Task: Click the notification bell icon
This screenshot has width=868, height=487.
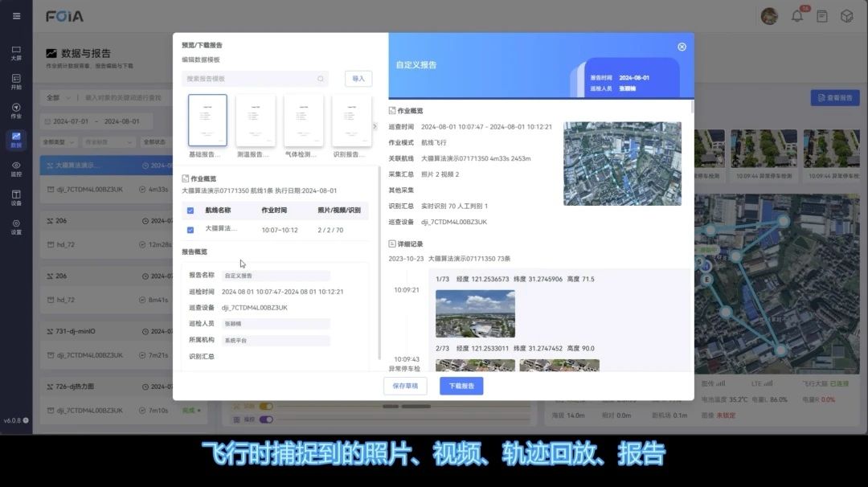Action: click(797, 16)
